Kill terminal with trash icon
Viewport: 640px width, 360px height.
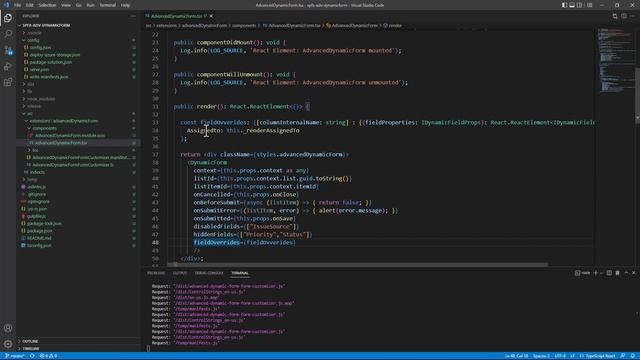[618, 273]
